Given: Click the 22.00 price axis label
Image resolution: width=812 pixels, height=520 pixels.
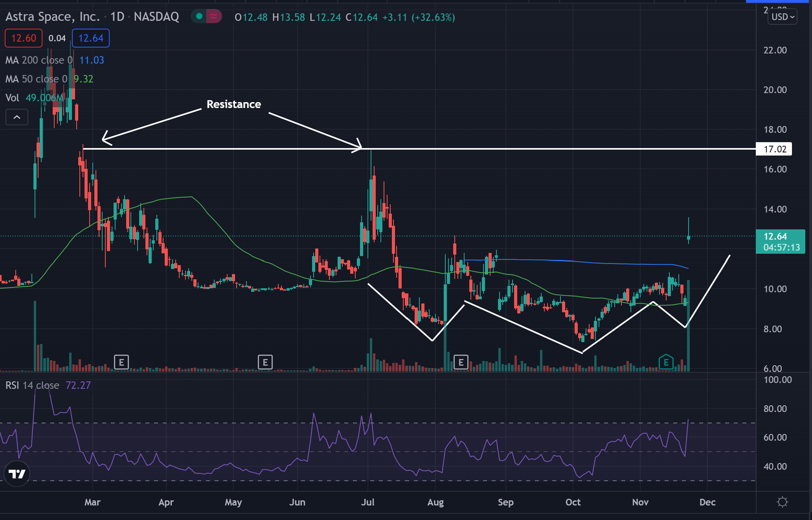Looking at the screenshot, I should (775, 50).
